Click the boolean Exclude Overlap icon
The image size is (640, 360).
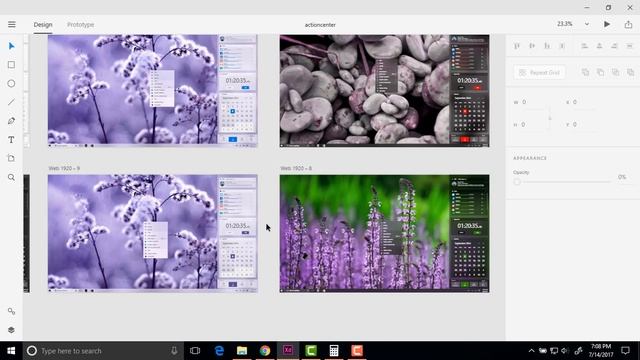[x=631, y=73]
